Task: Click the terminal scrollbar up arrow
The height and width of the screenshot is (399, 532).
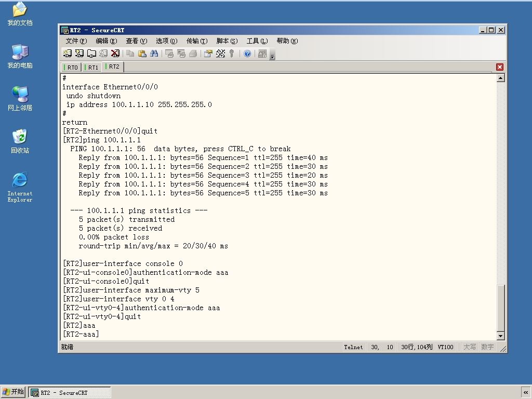Action: 500,78
